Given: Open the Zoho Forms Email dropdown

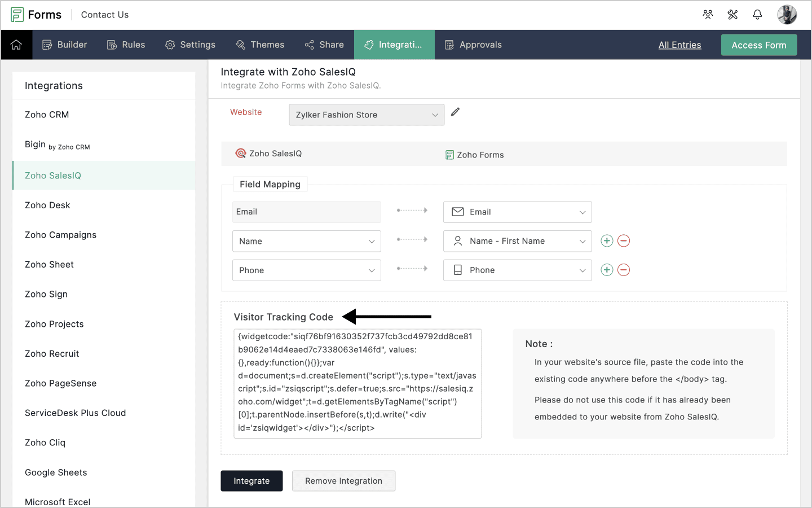Looking at the screenshot, I should (x=518, y=212).
